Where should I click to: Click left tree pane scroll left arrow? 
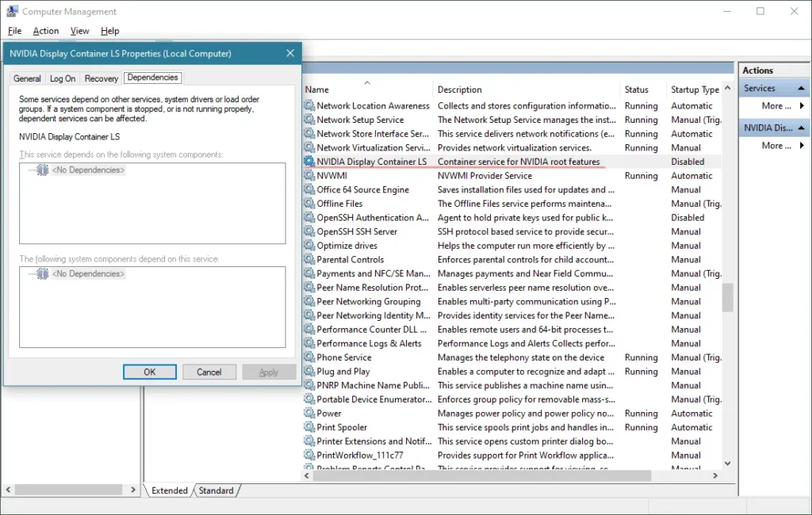(8, 489)
